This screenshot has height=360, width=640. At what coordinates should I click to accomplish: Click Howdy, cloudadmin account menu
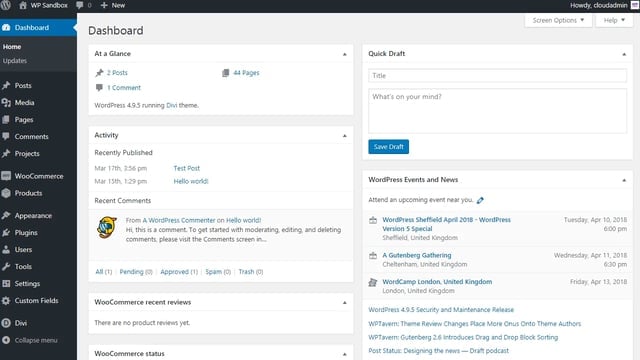click(604, 5)
